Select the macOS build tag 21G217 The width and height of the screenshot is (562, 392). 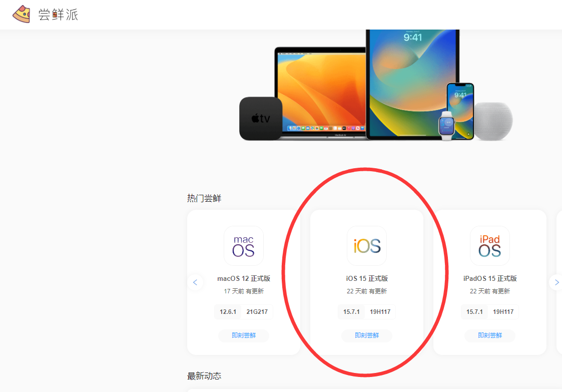point(257,312)
